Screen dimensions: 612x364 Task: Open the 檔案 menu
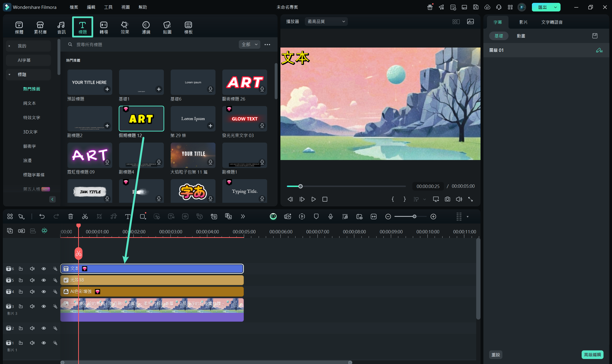[74, 7]
